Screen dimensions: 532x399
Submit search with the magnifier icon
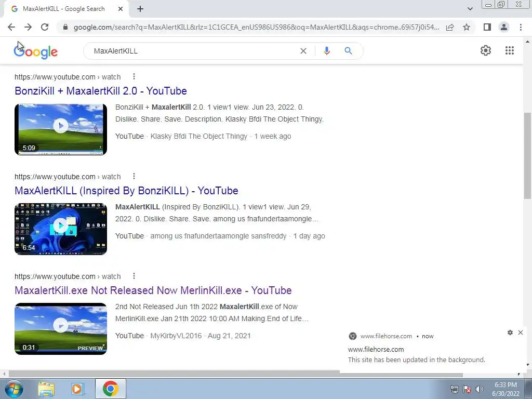click(x=348, y=51)
